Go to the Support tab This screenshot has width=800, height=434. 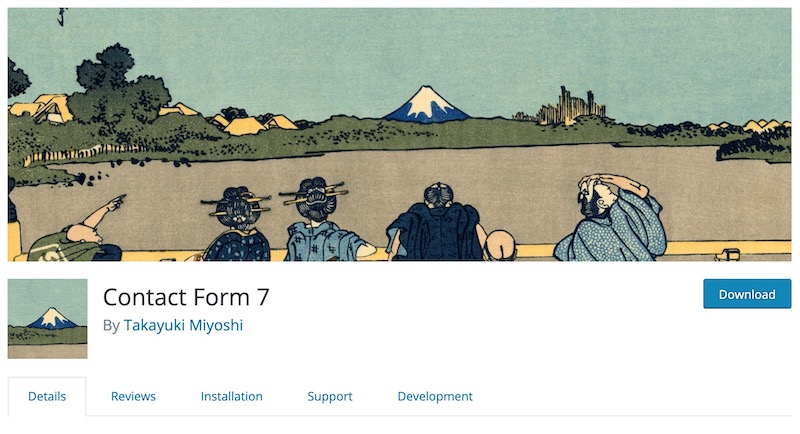pyautogui.click(x=330, y=396)
